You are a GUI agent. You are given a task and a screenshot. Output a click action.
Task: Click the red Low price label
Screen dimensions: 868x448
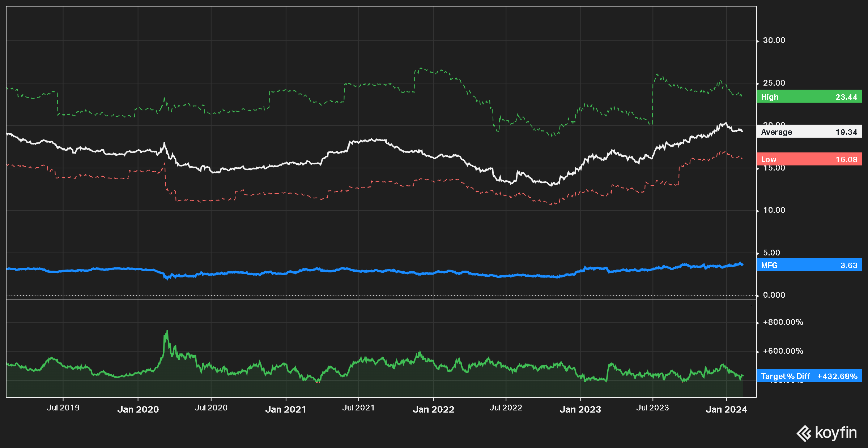[x=809, y=159]
